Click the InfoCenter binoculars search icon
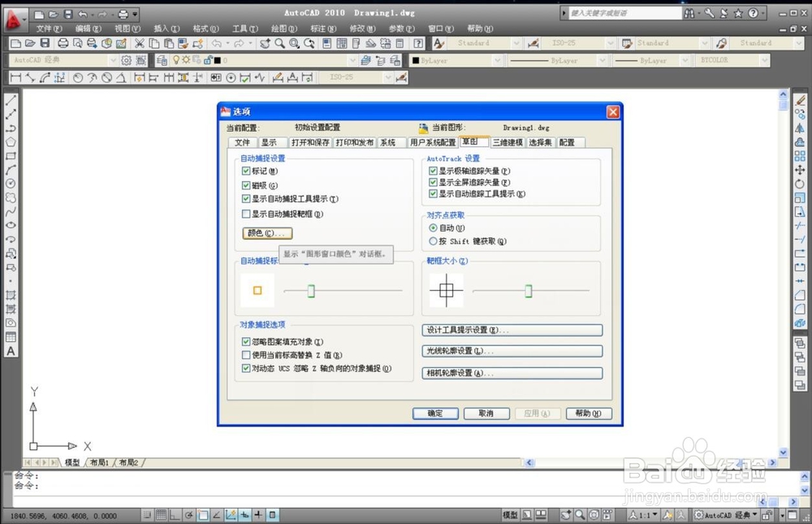Image resolution: width=812 pixels, height=524 pixels. (689, 14)
